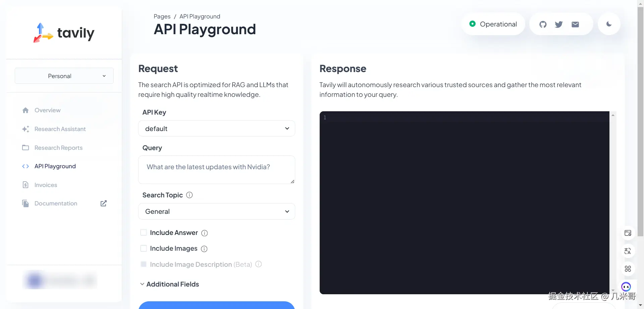644x309 pixels.
Task: Enable the Include Images checkbox
Action: 144,248
